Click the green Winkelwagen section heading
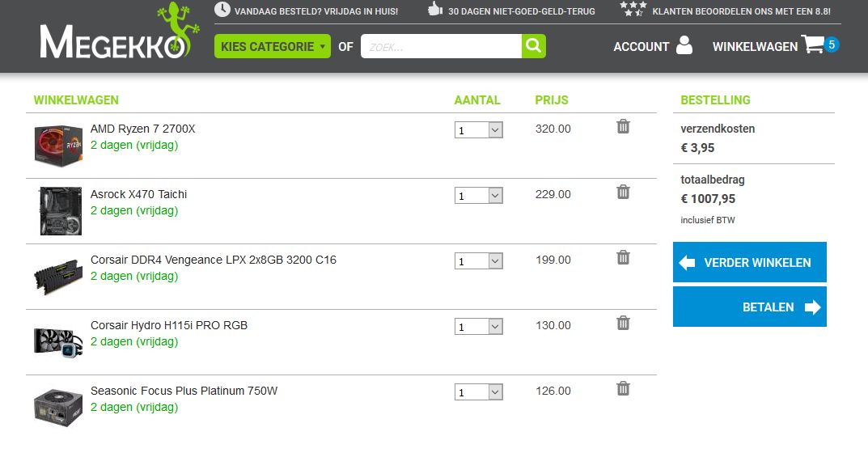 (x=76, y=100)
